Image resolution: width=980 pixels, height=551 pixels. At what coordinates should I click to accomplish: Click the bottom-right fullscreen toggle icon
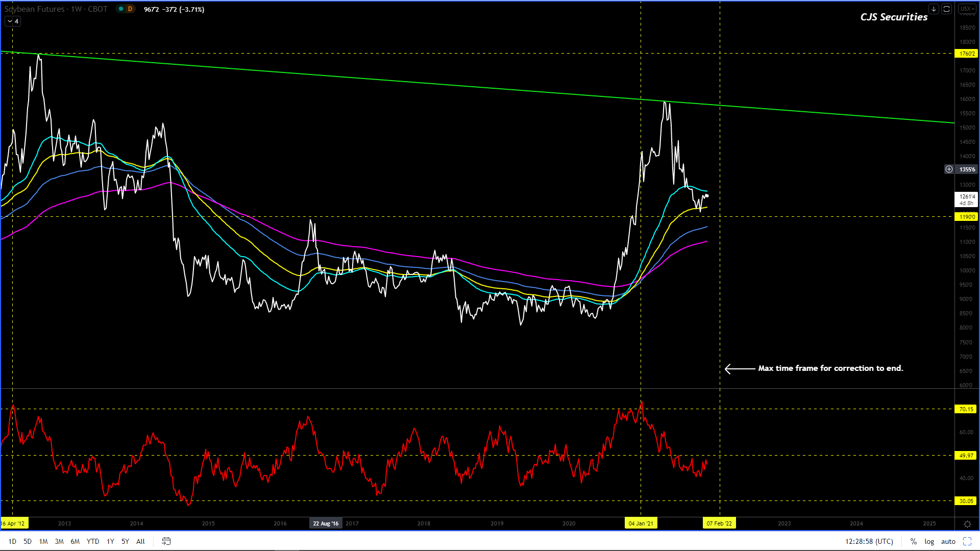[x=967, y=541]
